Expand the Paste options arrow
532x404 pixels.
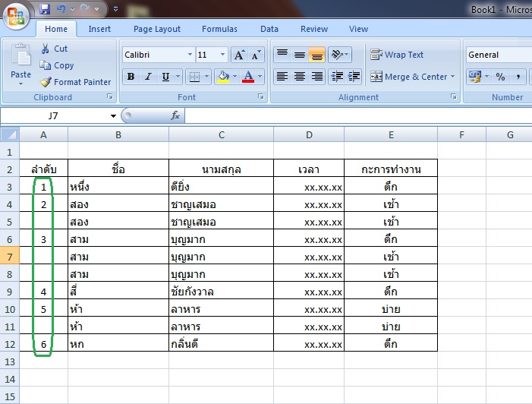pos(20,84)
